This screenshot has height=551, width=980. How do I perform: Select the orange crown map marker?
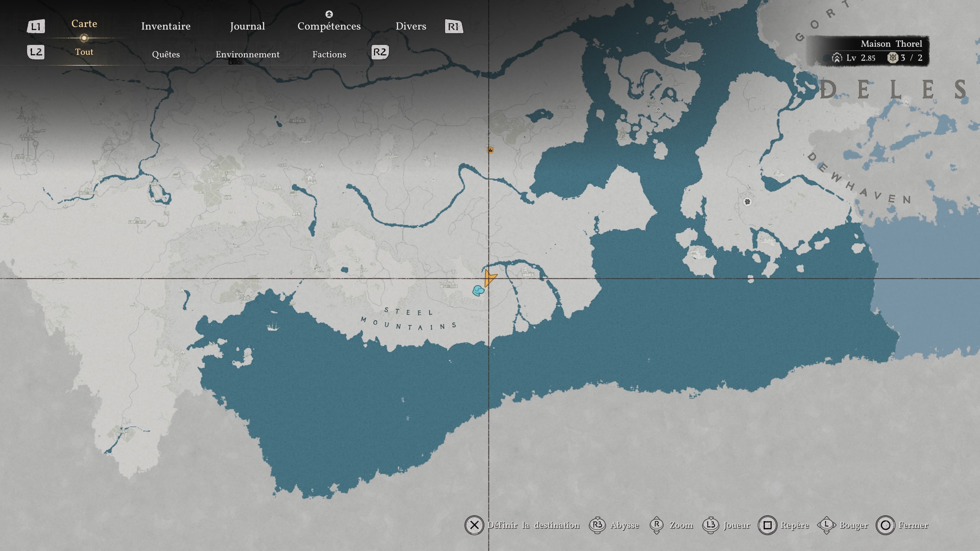click(x=490, y=150)
